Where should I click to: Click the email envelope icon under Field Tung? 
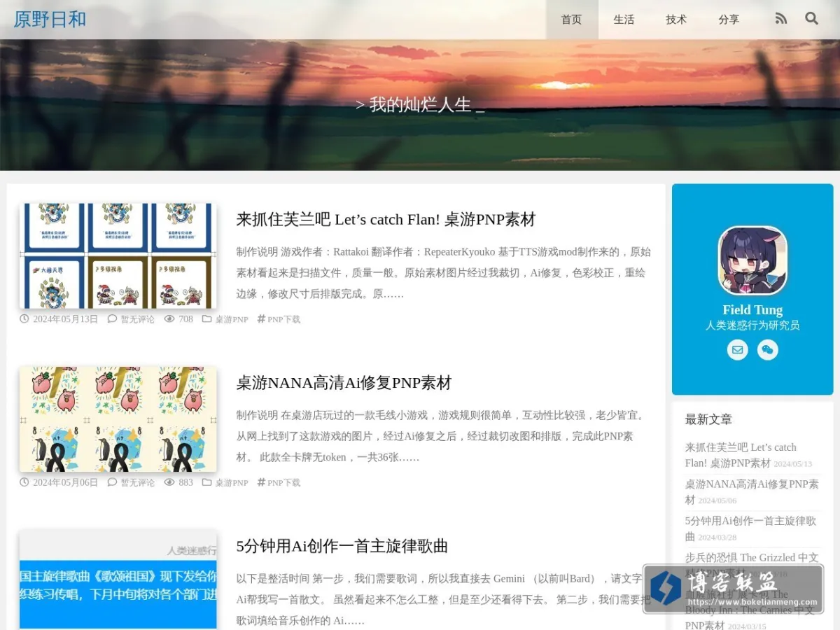pyautogui.click(x=737, y=350)
